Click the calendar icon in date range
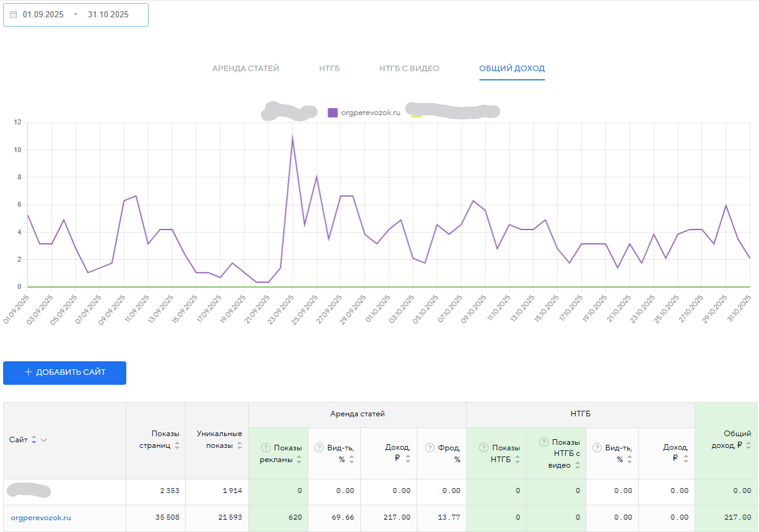The image size is (759, 532). point(13,15)
